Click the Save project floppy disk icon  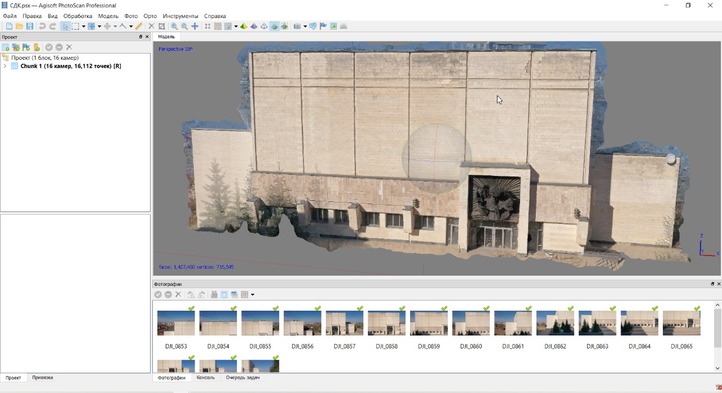point(29,26)
